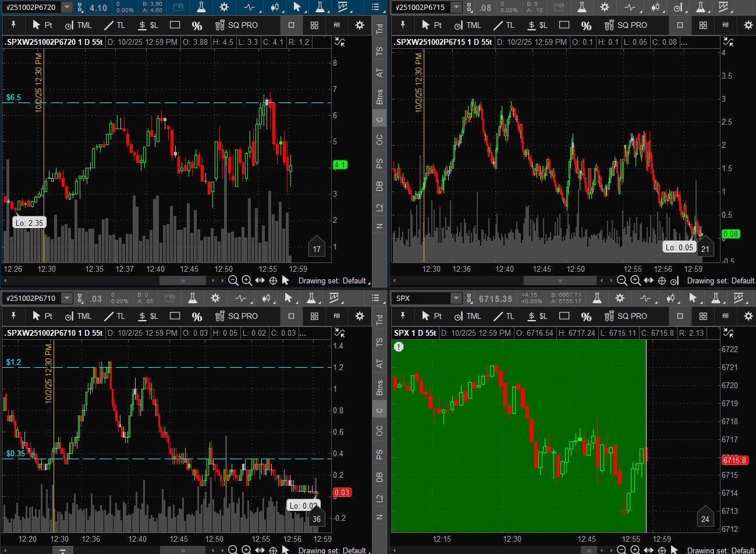Select the PS side tab in bottom-left panel

point(379,454)
